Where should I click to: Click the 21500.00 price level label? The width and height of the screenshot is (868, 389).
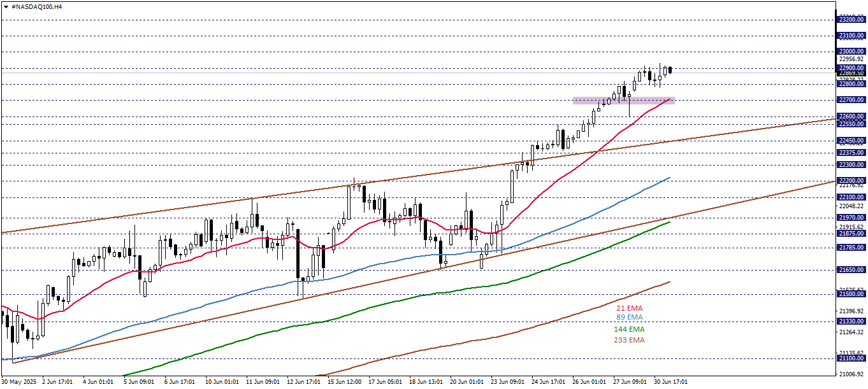pyautogui.click(x=851, y=294)
